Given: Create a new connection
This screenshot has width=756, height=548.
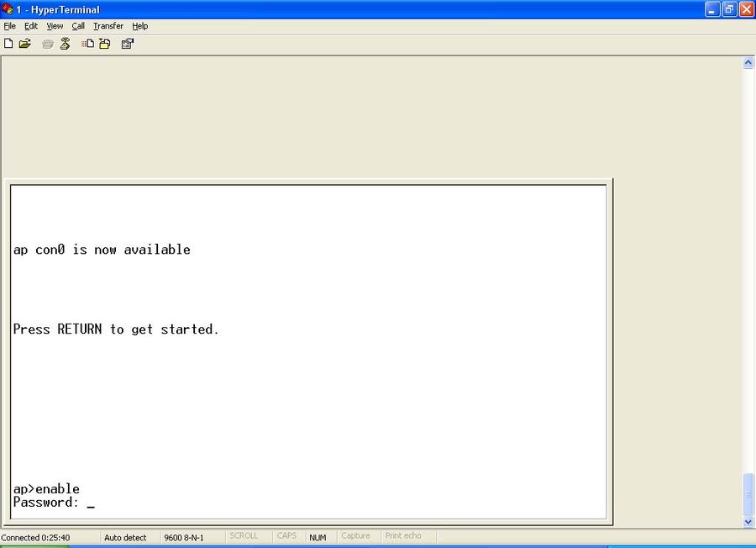Looking at the screenshot, I should pos(8,43).
